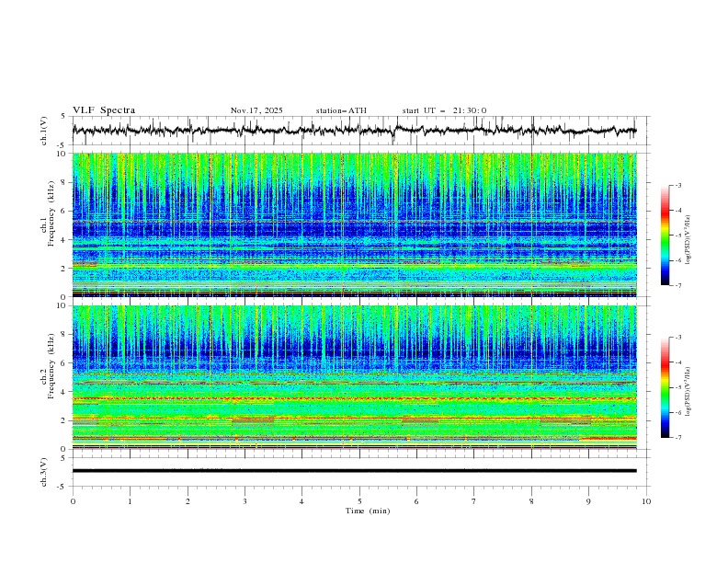The image size is (728, 563).
Task: Click the 'Time (min)' axis title
Action: point(368,511)
